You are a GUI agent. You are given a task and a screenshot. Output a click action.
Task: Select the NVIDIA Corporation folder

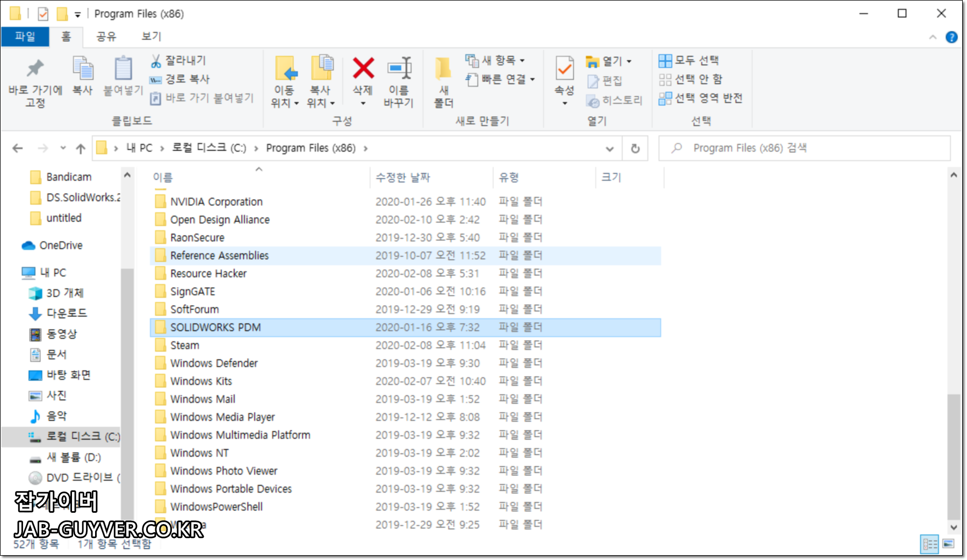click(x=406, y=202)
